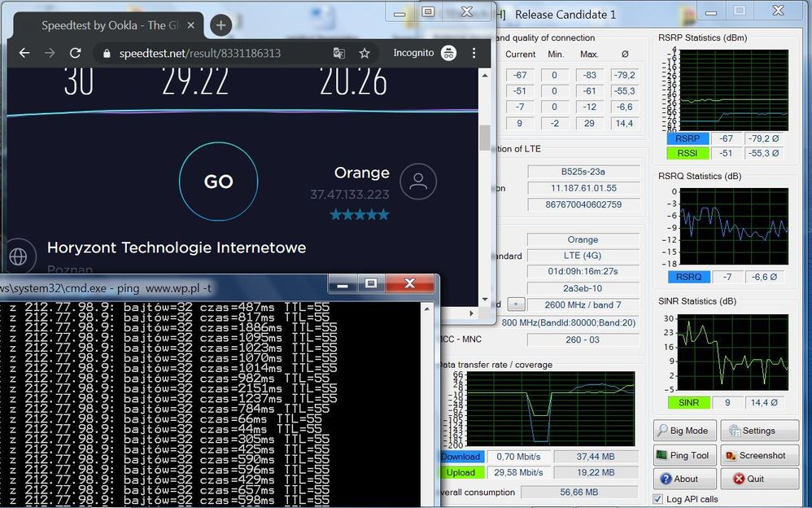This screenshot has height=508, width=812.
Task: Launch the Ping Tool
Action: [x=683, y=456]
